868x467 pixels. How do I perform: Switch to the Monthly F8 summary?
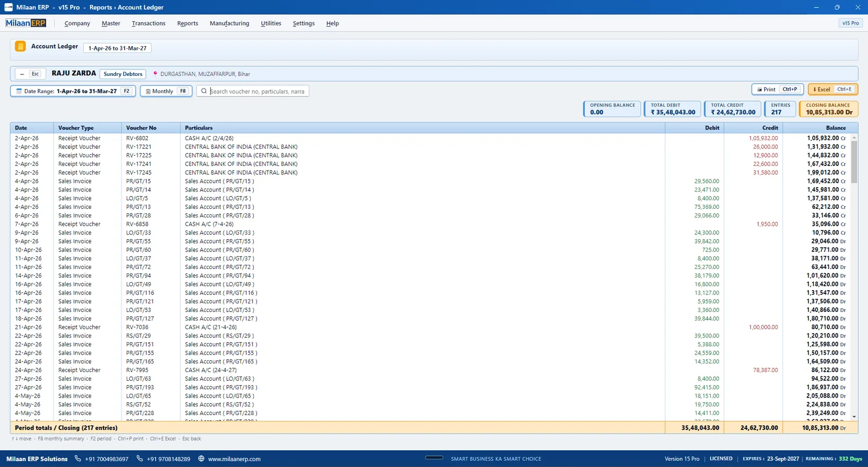point(166,91)
